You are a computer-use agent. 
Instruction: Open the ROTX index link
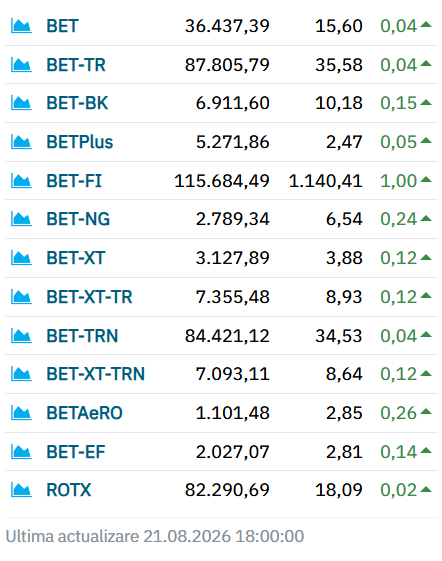(69, 490)
